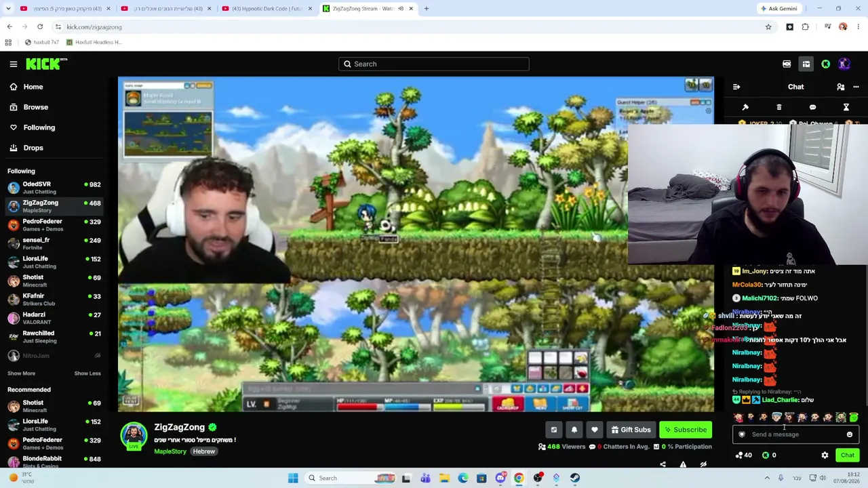Open the Chrome apps grid in bookmarks bar
This screenshot has height=488, width=868.
click(x=8, y=42)
